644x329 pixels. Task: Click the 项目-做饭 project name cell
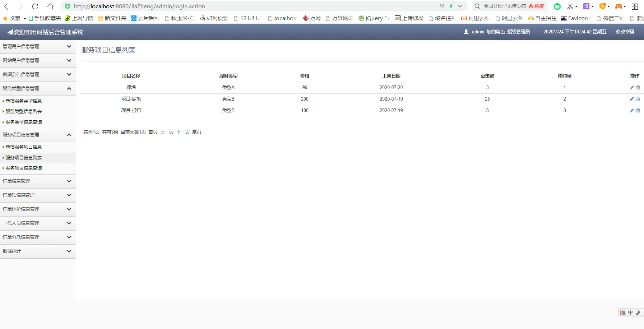(x=131, y=99)
